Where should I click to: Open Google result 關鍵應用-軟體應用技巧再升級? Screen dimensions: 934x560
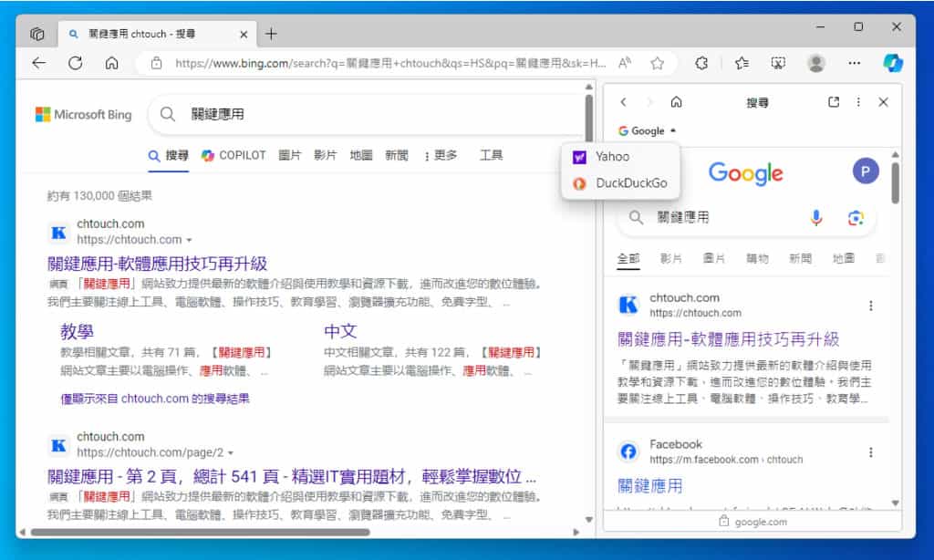tap(728, 339)
